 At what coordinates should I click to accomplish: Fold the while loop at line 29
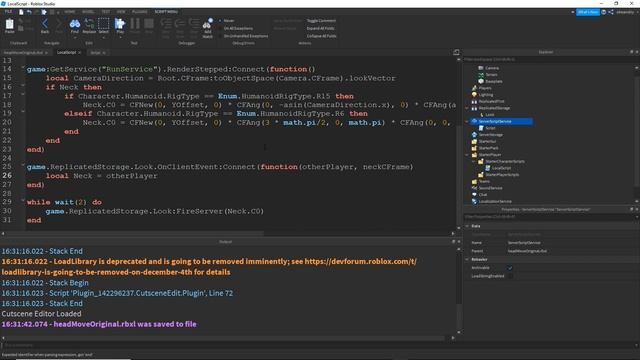click(x=23, y=201)
